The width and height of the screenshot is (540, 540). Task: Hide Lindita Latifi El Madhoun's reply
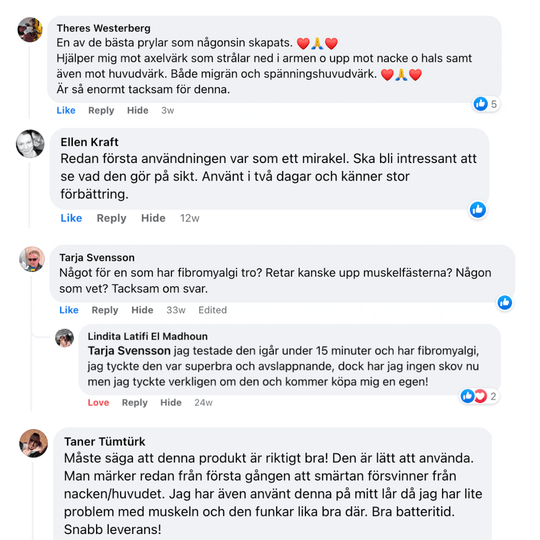pyautogui.click(x=171, y=402)
